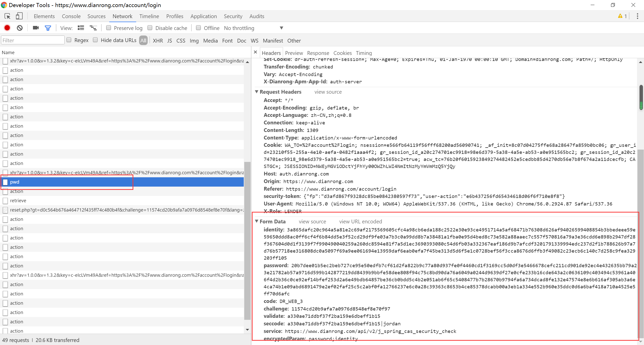Image resolution: width=644 pixels, height=345 pixels.
Task: Toggle the device toolbar icon
Action: click(19, 16)
